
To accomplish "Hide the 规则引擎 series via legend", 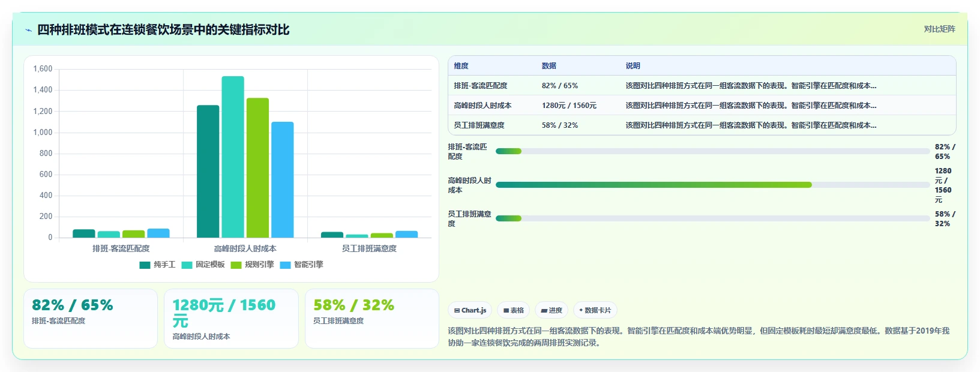I will click(x=252, y=265).
